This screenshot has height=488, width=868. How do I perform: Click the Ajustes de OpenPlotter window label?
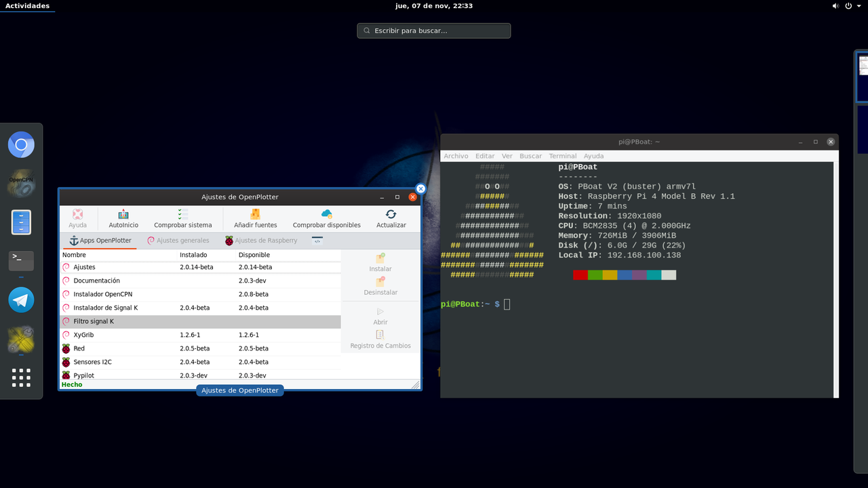pyautogui.click(x=240, y=390)
